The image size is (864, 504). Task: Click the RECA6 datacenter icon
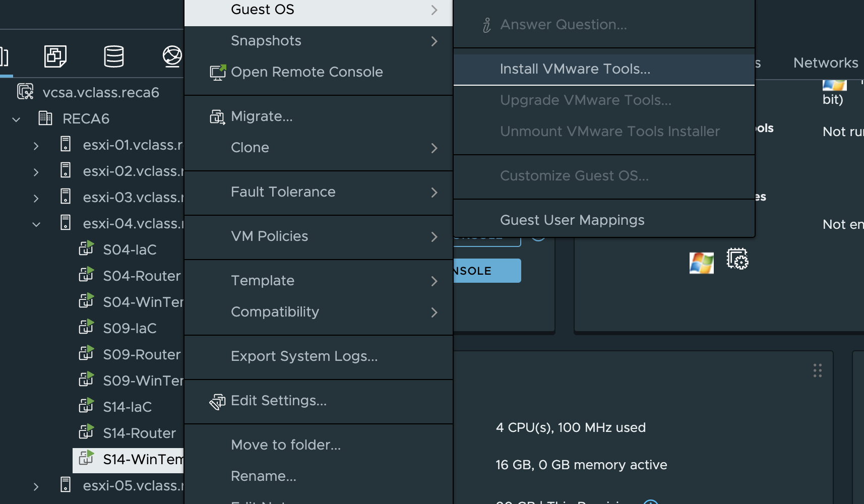click(x=45, y=118)
